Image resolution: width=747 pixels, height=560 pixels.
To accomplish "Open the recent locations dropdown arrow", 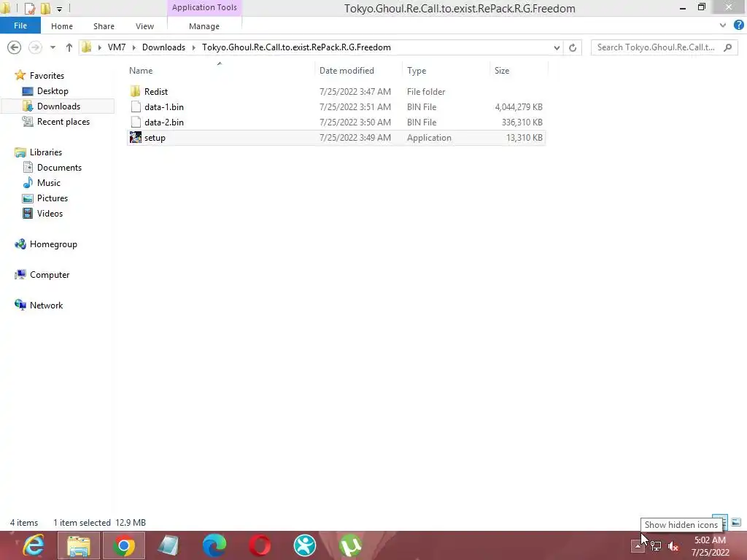I will [x=53, y=47].
